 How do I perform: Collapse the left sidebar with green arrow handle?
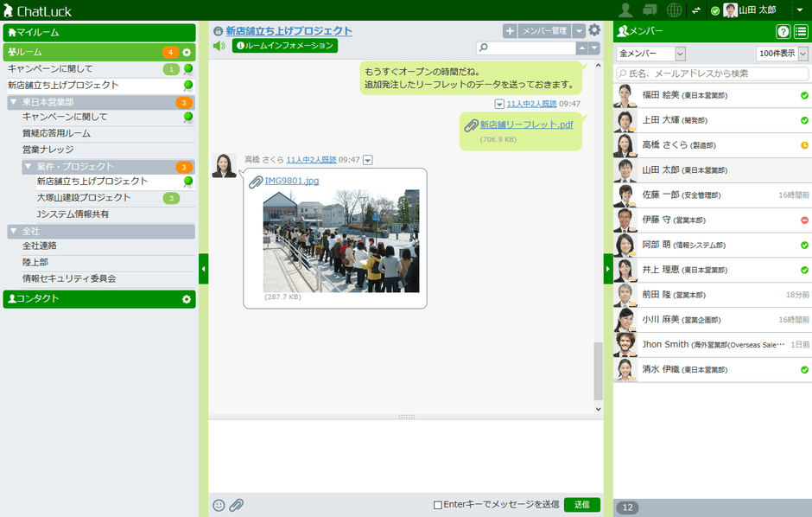tap(203, 268)
